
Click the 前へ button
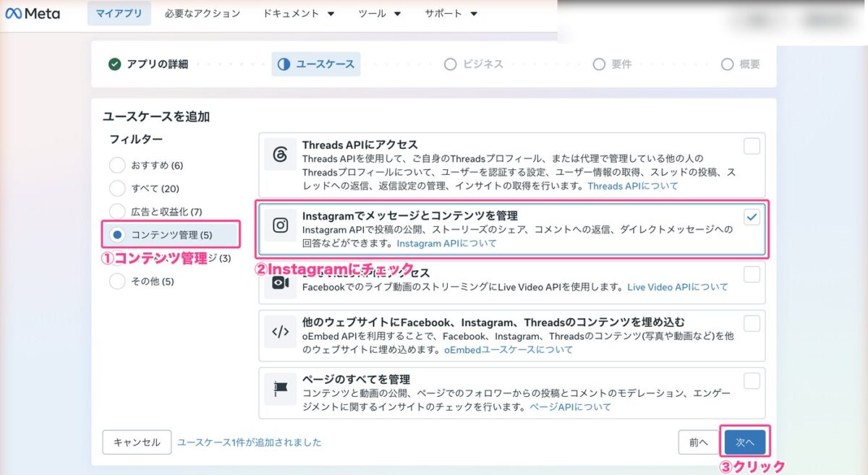[x=698, y=442]
